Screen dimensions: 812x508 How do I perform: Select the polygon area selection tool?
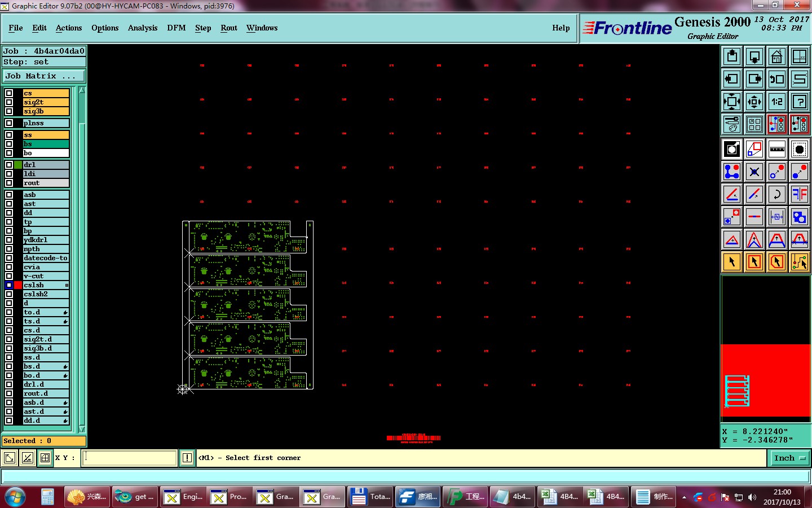[x=777, y=262]
